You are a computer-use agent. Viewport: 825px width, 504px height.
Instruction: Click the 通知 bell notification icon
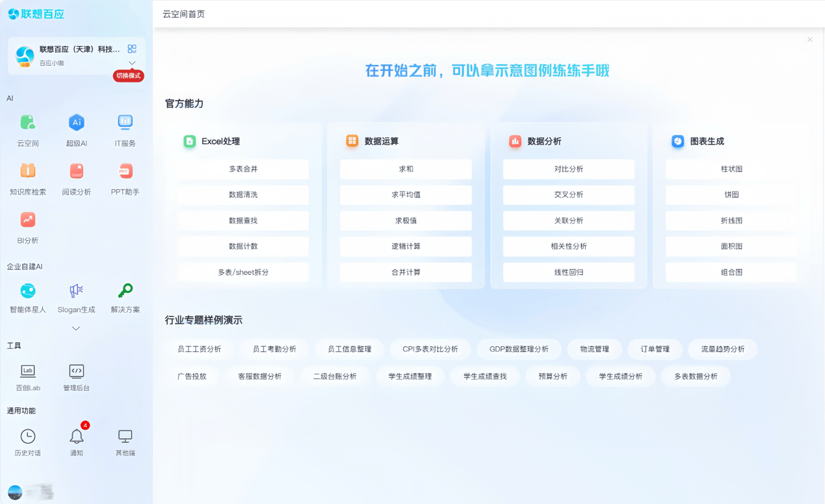click(77, 437)
